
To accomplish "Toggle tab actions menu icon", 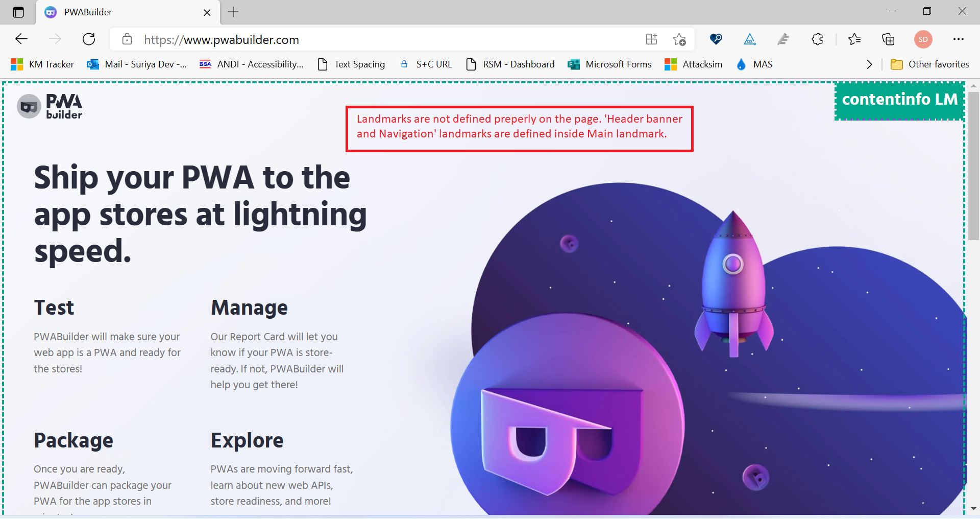I will [x=18, y=12].
